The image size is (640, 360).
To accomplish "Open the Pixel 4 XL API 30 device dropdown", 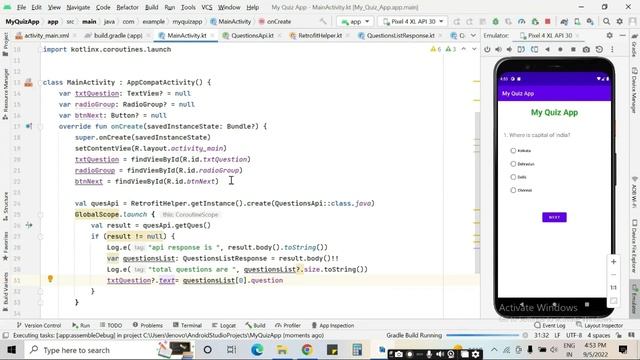I will coord(413,21).
